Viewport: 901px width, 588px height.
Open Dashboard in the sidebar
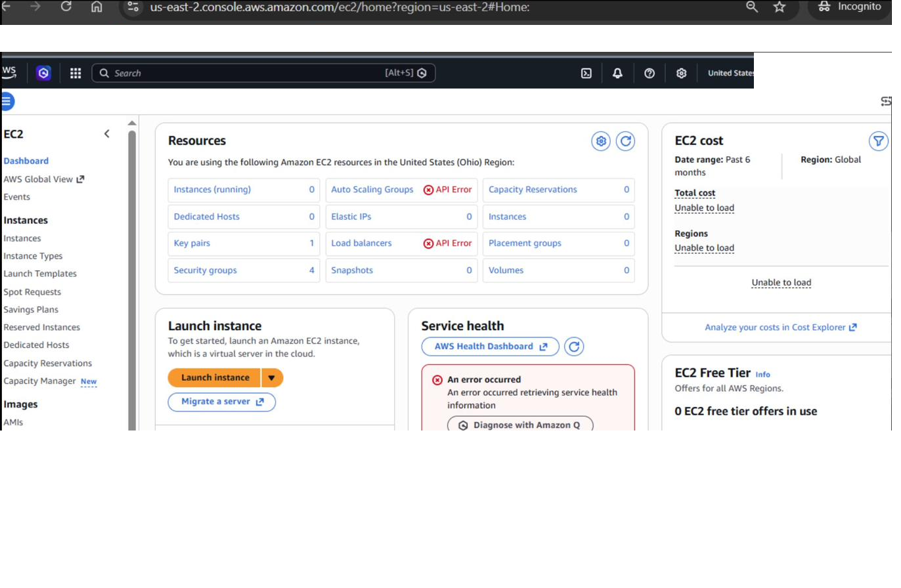(26, 161)
